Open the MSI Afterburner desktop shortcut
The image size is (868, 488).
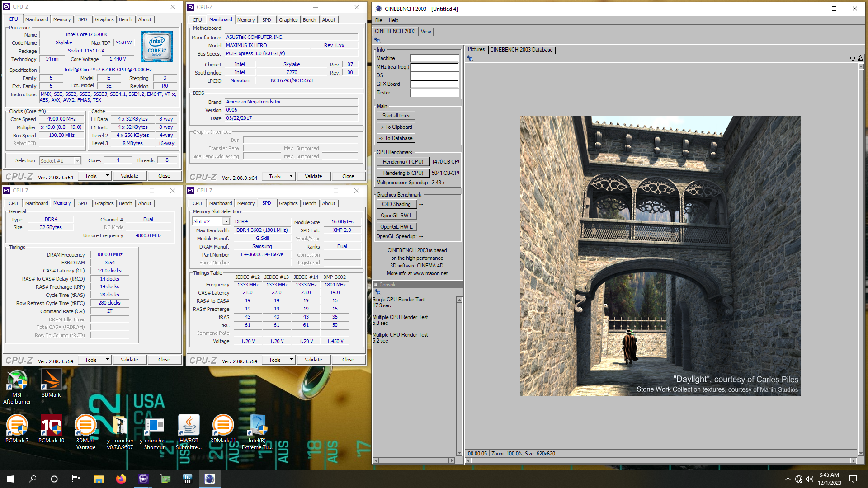[17, 386]
